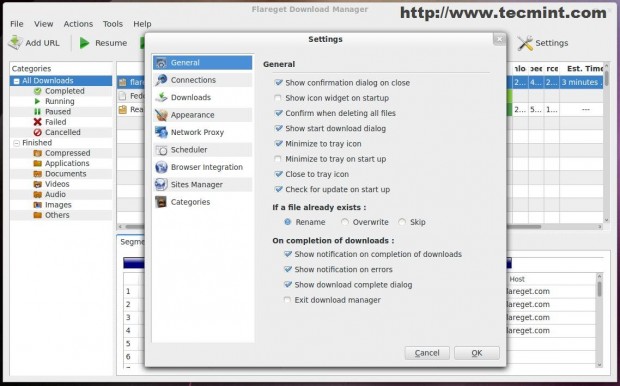Viewport: 620px width, 386px height.
Task: Enable Show icon widget on startup
Action: tap(278, 98)
